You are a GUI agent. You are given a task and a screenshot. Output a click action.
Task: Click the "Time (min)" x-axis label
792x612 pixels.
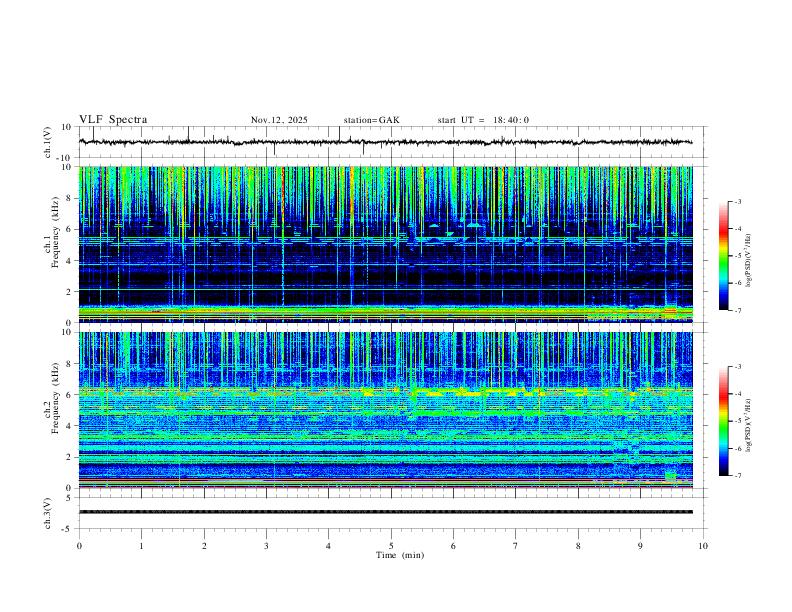(x=400, y=555)
